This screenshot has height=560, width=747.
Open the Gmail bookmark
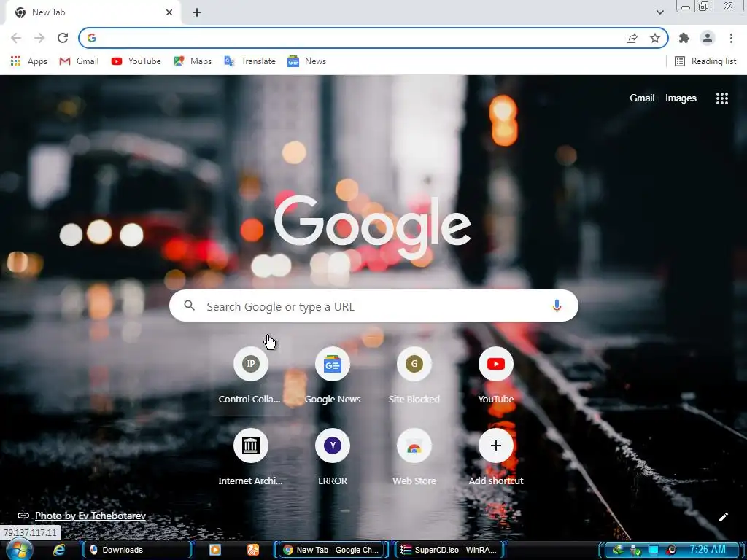coord(79,61)
